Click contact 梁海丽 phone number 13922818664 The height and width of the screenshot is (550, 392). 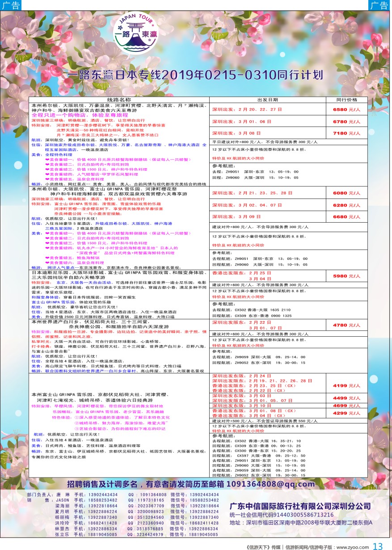pyautogui.click(x=103, y=505)
